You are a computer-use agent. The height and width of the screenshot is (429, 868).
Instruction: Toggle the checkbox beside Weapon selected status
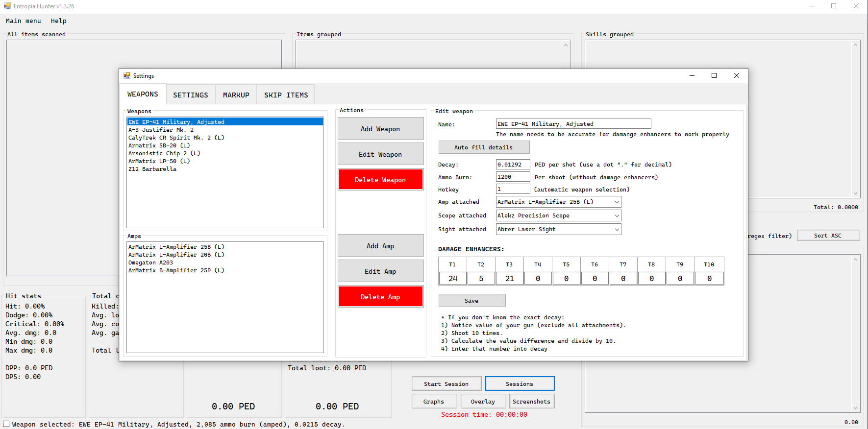[x=6, y=424]
